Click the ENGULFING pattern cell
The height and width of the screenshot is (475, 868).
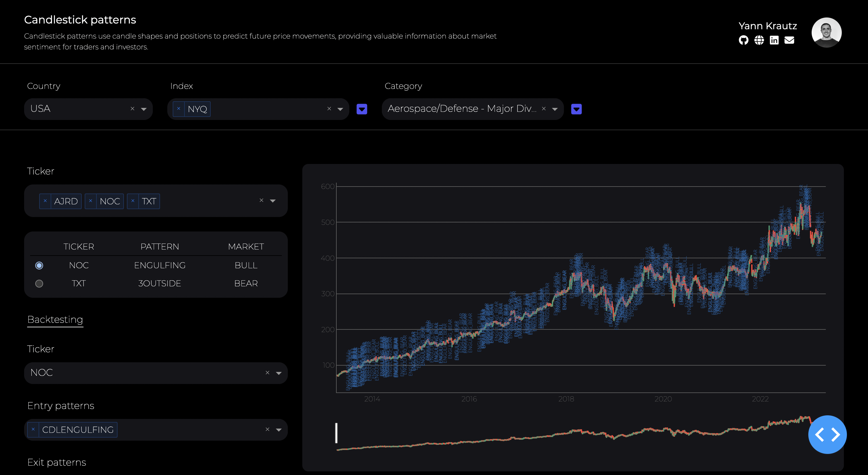point(160,266)
